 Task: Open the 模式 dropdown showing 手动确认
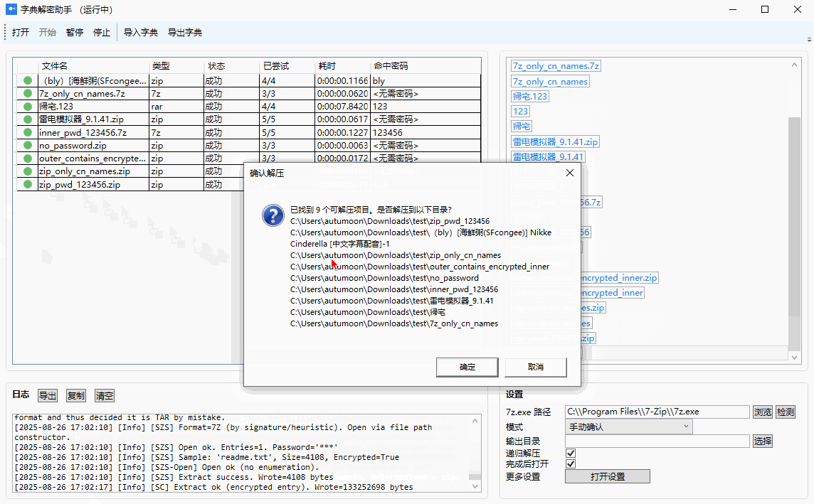coord(629,427)
